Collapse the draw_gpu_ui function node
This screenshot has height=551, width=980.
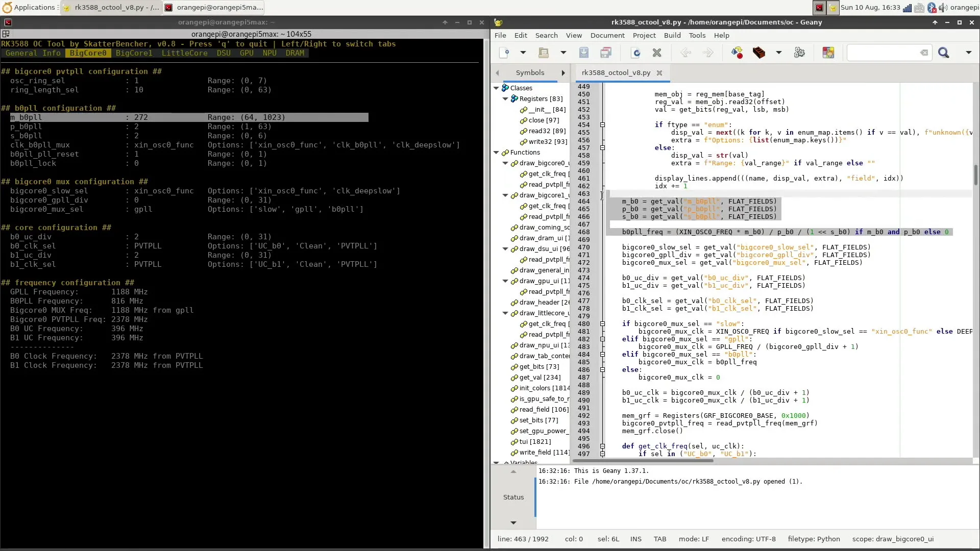pos(505,281)
